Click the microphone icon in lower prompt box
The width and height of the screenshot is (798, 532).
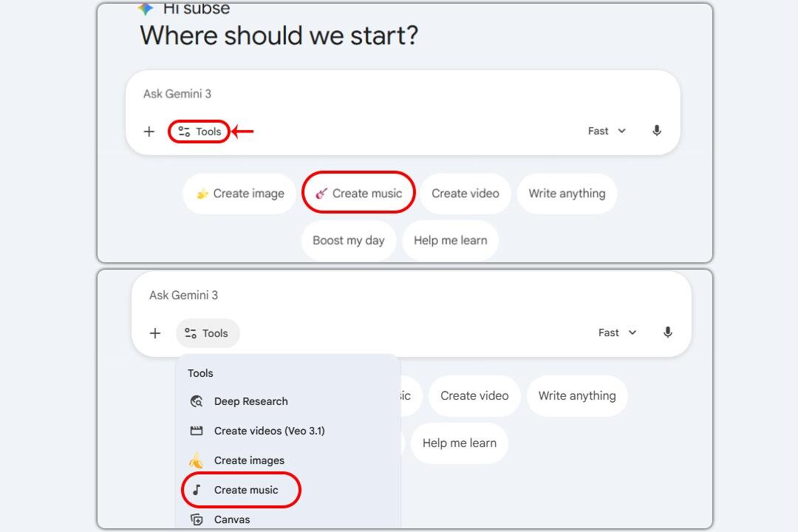tap(668, 332)
